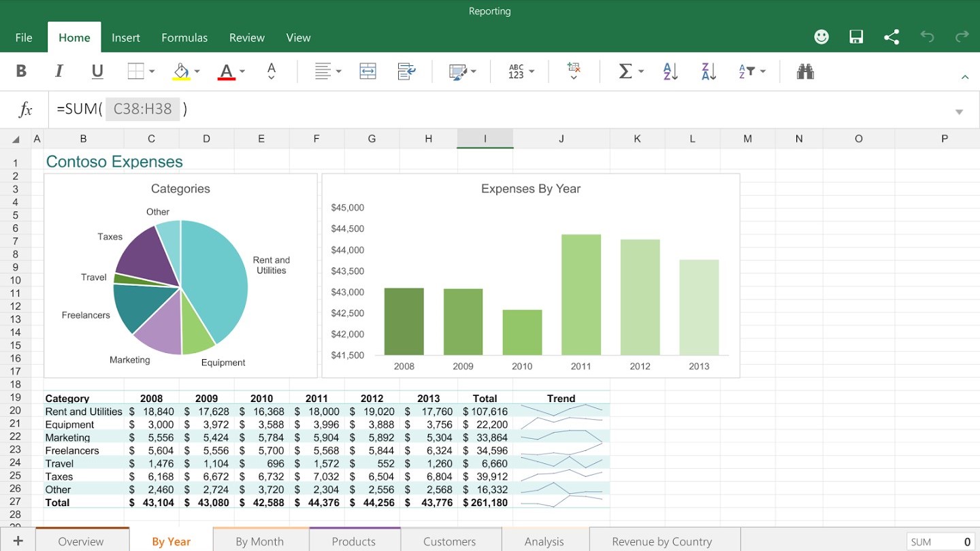Open the File menu

pyautogui.click(x=24, y=37)
